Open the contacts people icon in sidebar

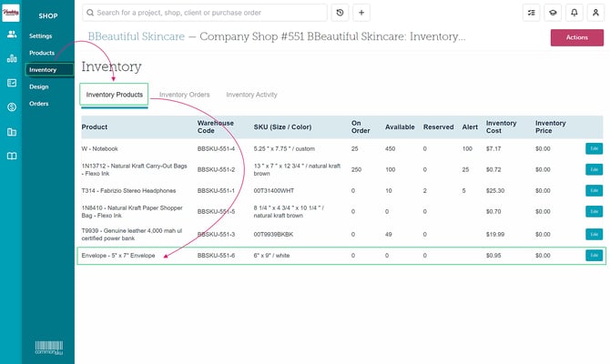point(12,35)
